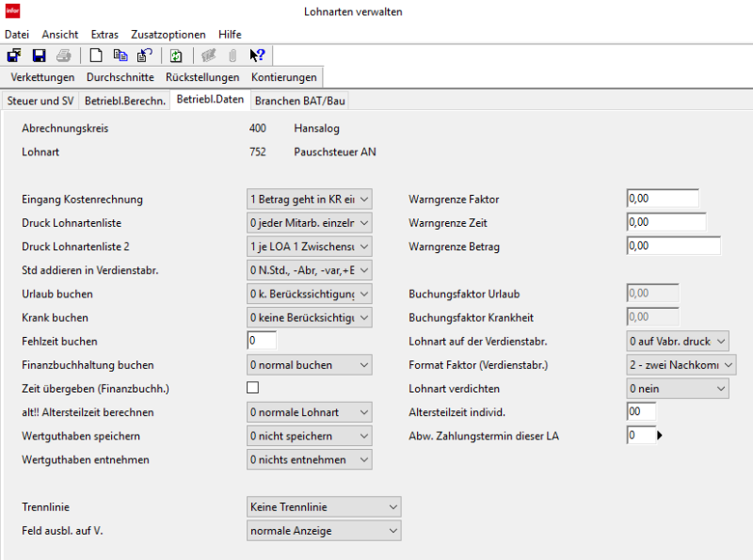Open Std addieren in Verdienstabr. dropdown
The image size is (753, 560).
[x=310, y=270]
